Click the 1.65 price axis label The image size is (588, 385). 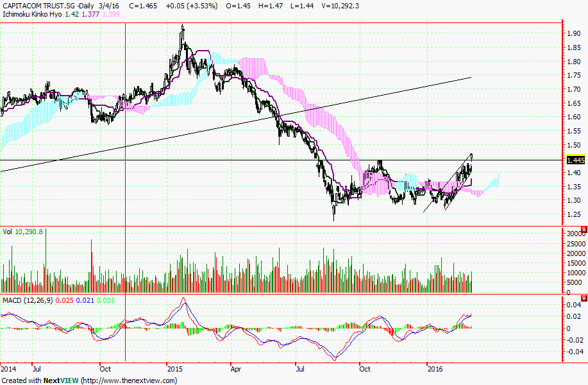(x=574, y=103)
